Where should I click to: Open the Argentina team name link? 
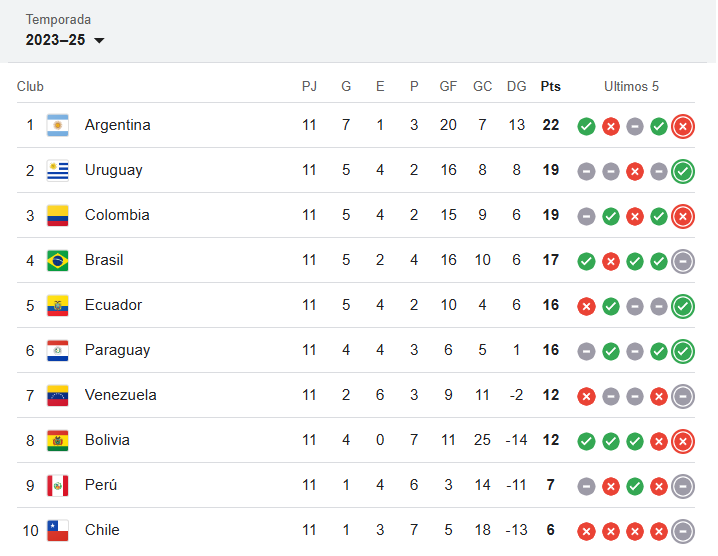117,125
